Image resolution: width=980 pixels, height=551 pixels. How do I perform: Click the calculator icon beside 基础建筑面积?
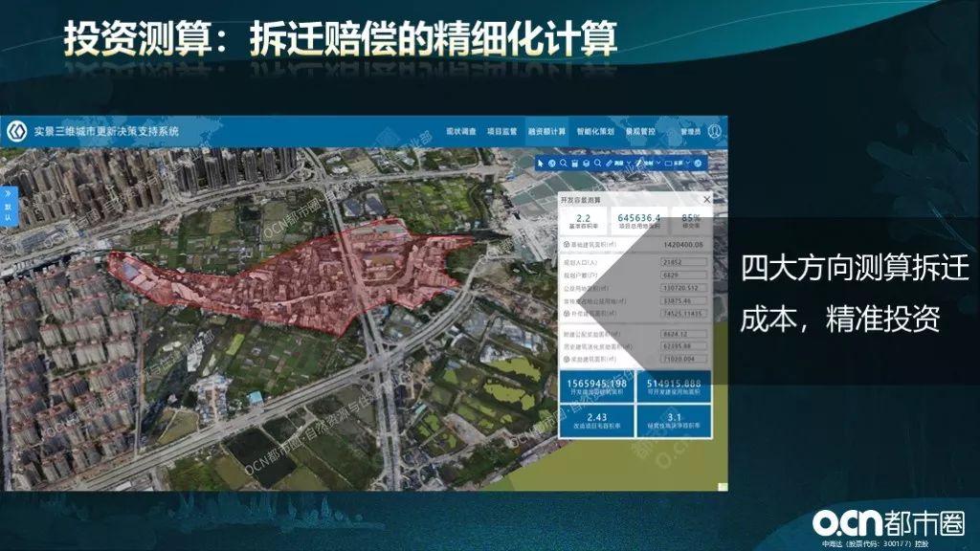567,245
